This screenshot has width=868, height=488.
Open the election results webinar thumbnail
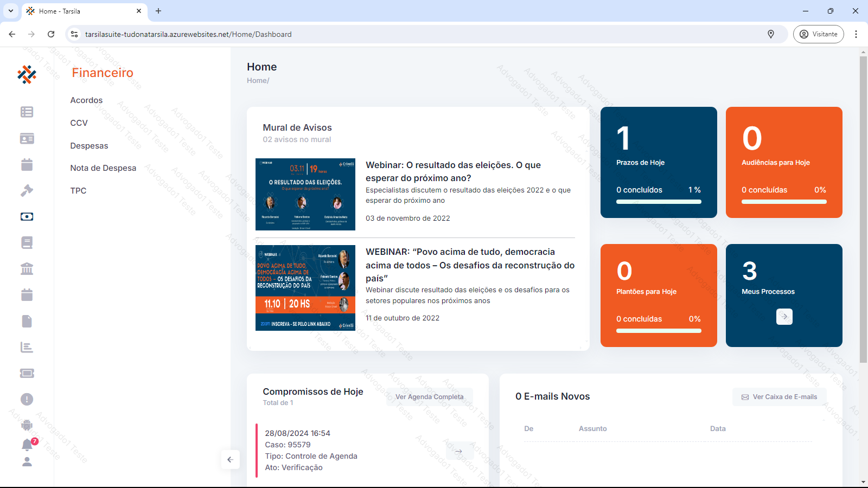tap(305, 194)
